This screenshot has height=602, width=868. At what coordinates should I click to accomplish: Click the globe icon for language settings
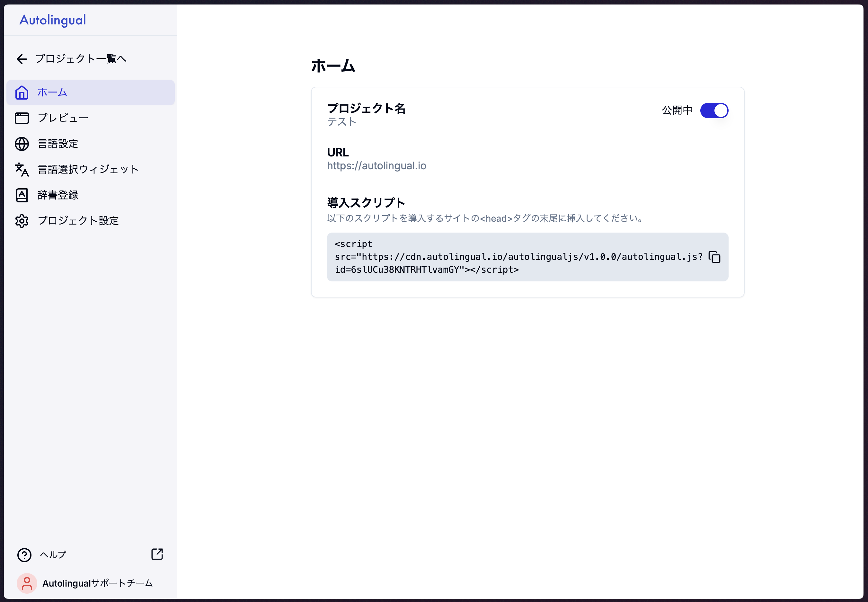click(x=22, y=144)
